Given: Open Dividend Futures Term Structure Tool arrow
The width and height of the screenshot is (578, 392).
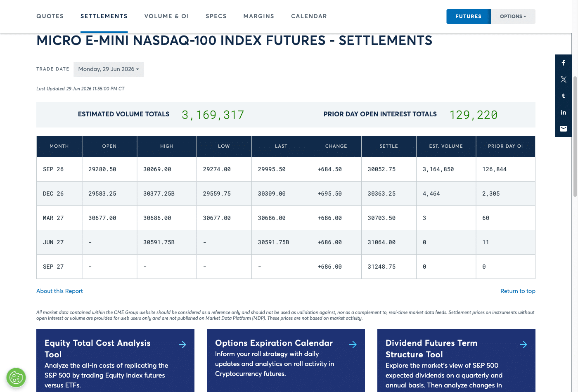Looking at the screenshot, I should tap(524, 345).
